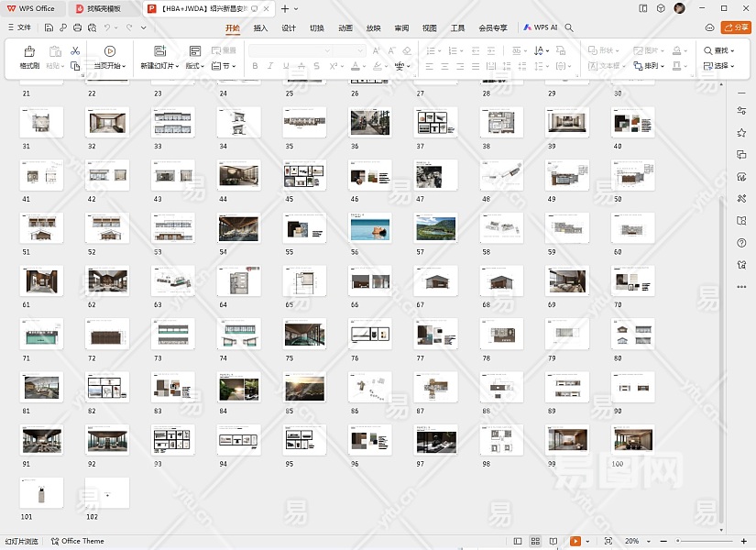The image size is (756, 550).
Task: Open the Insert (插入) ribbon tab
Action: pyautogui.click(x=260, y=28)
